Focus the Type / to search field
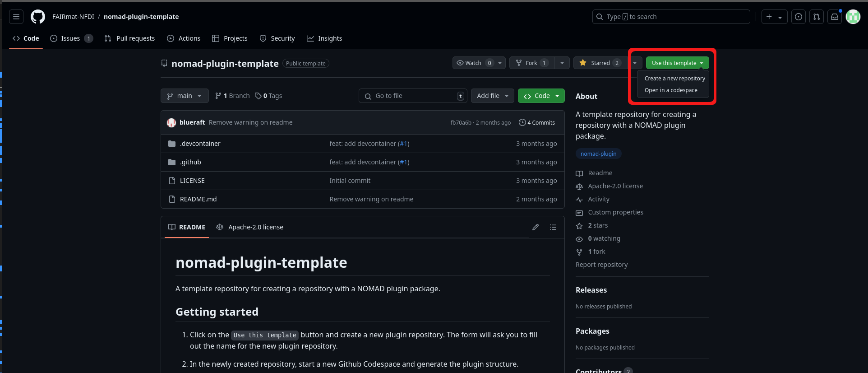This screenshot has width=868, height=373. coord(671,17)
